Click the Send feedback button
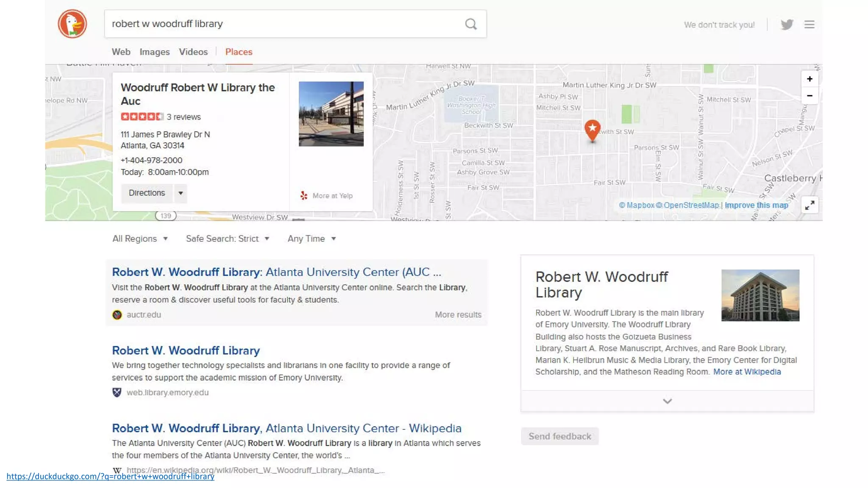The width and height of the screenshot is (868, 488). (559, 436)
